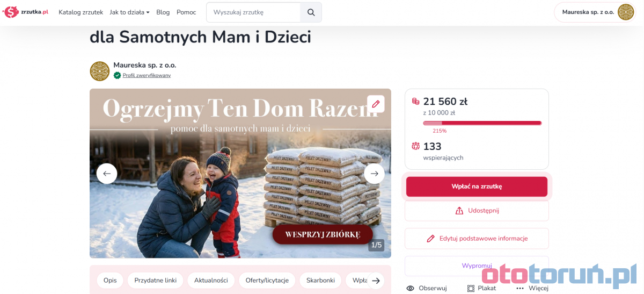Click the zrzutka.pl logo

click(x=26, y=12)
